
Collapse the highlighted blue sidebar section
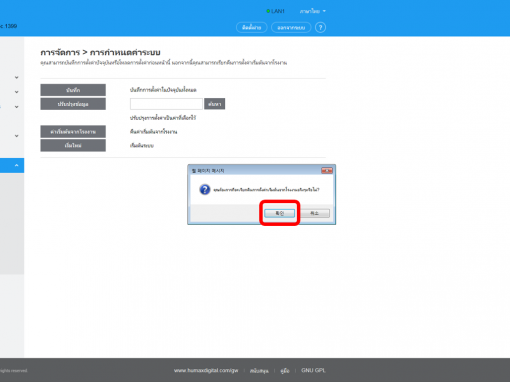coord(17,165)
